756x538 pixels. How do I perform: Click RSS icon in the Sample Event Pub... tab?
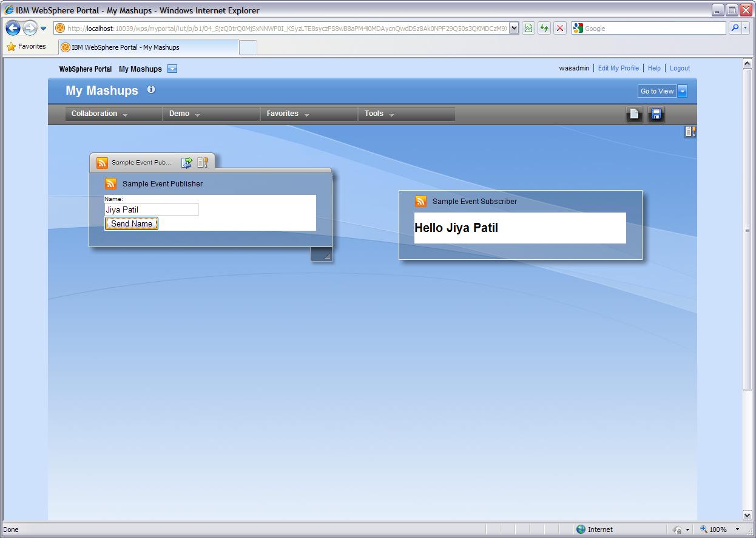coord(102,163)
